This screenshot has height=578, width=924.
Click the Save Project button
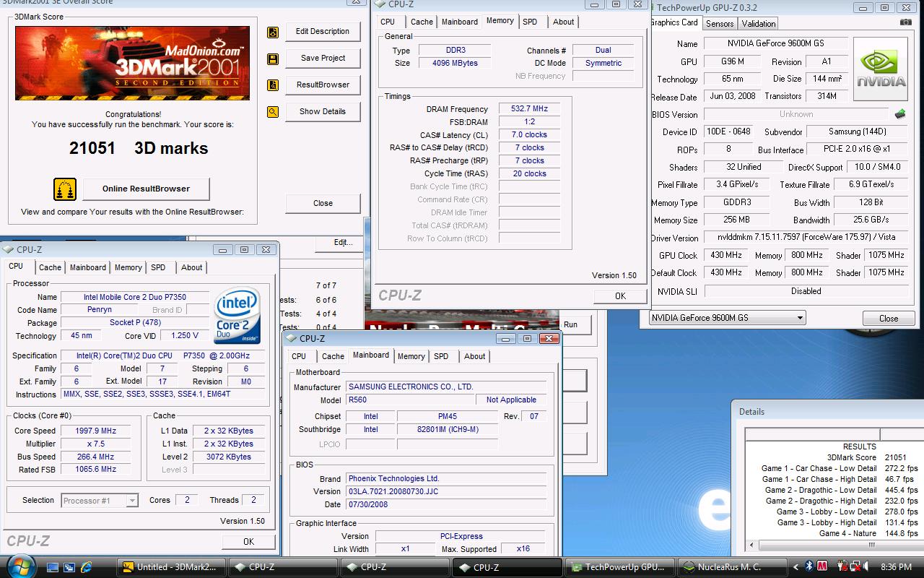323,59
